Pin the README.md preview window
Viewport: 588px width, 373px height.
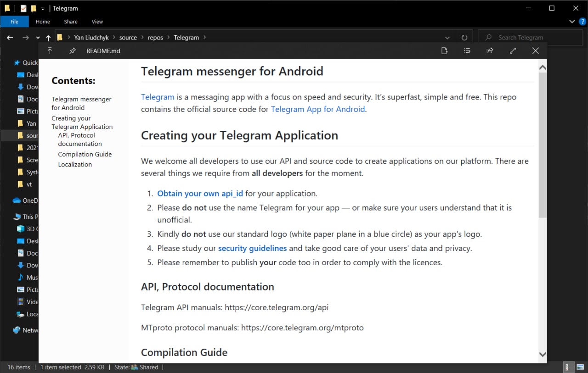(73, 51)
